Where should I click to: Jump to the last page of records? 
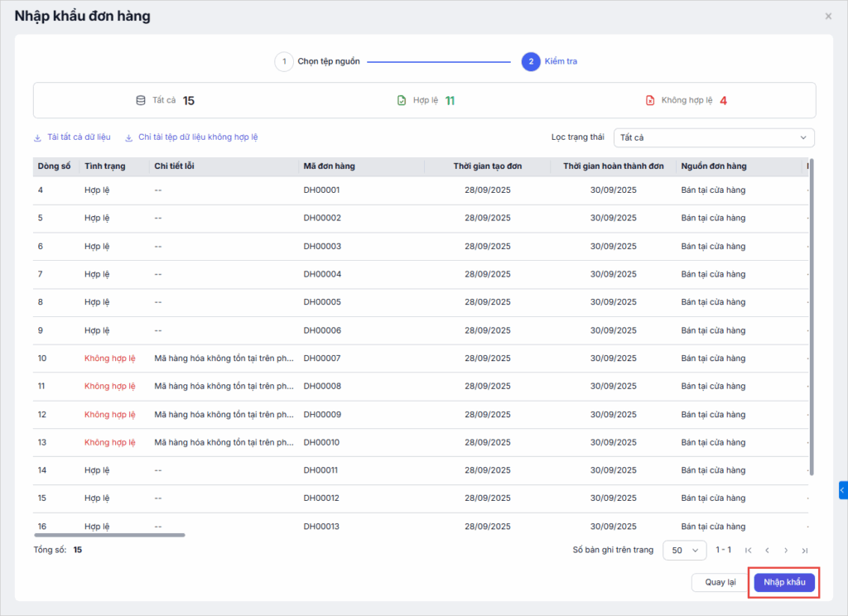pyautogui.click(x=805, y=550)
